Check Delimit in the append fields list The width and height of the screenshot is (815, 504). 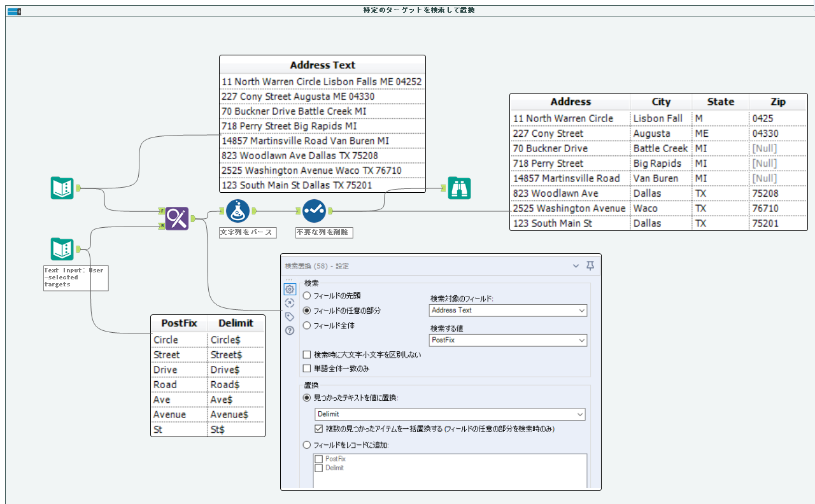coord(319,468)
